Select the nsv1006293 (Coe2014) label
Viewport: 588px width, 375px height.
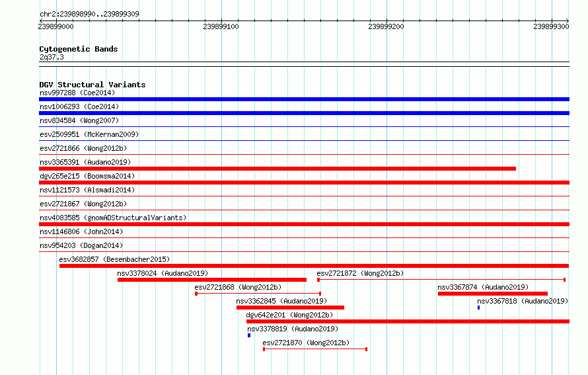79,106
